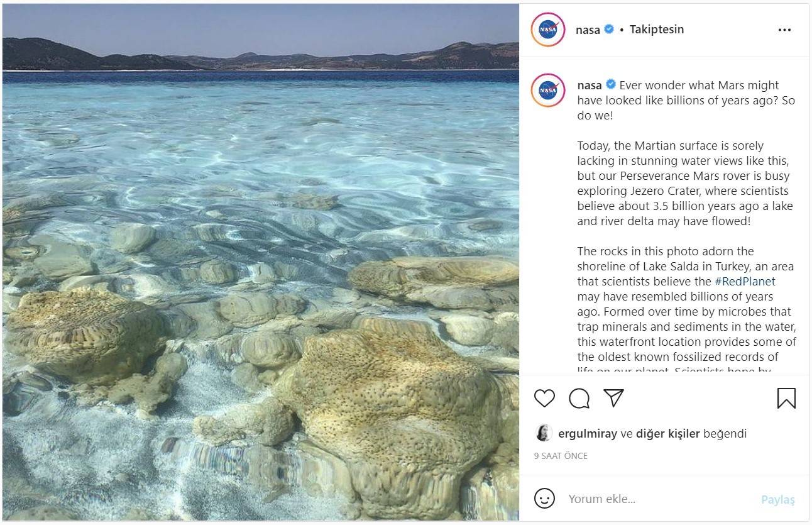Focus the Yorum ekle comment field

pyautogui.click(x=654, y=499)
